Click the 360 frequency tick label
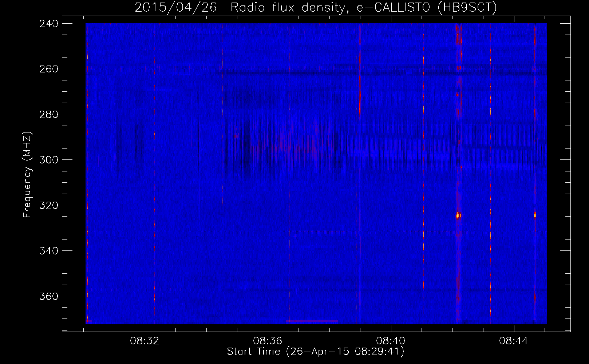 pyautogui.click(x=49, y=297)
